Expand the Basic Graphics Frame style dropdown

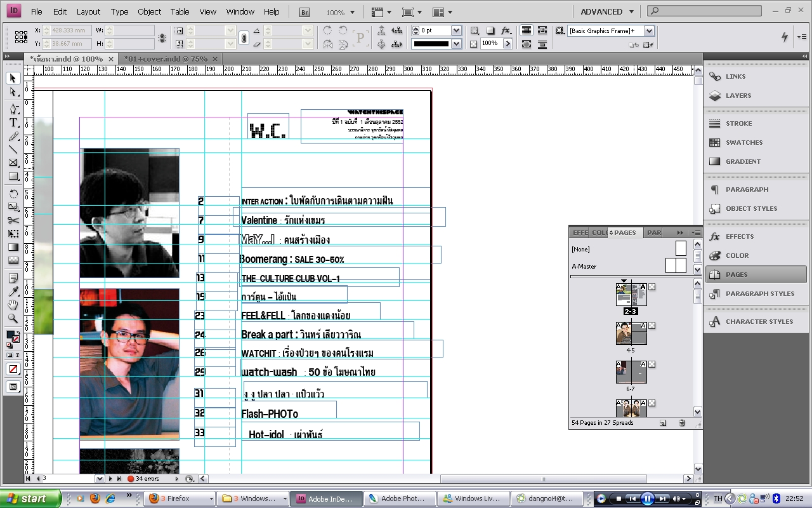(649, 30)
